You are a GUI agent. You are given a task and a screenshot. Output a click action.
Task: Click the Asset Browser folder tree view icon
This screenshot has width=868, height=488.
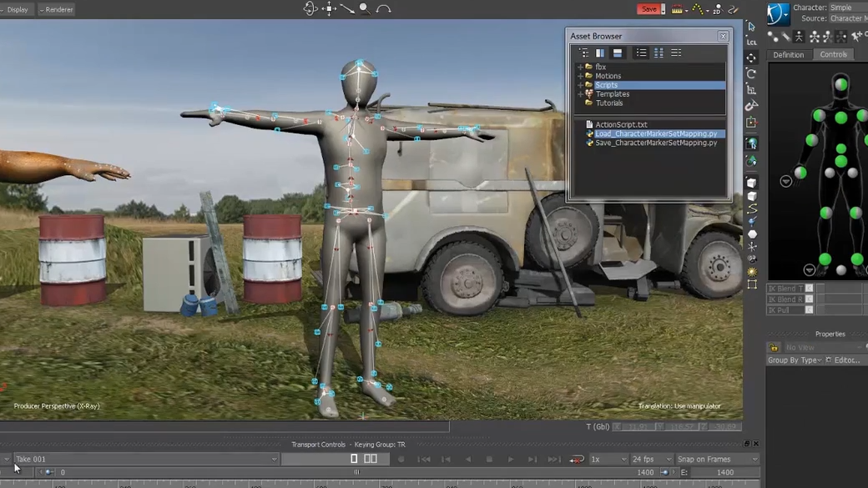583,53
